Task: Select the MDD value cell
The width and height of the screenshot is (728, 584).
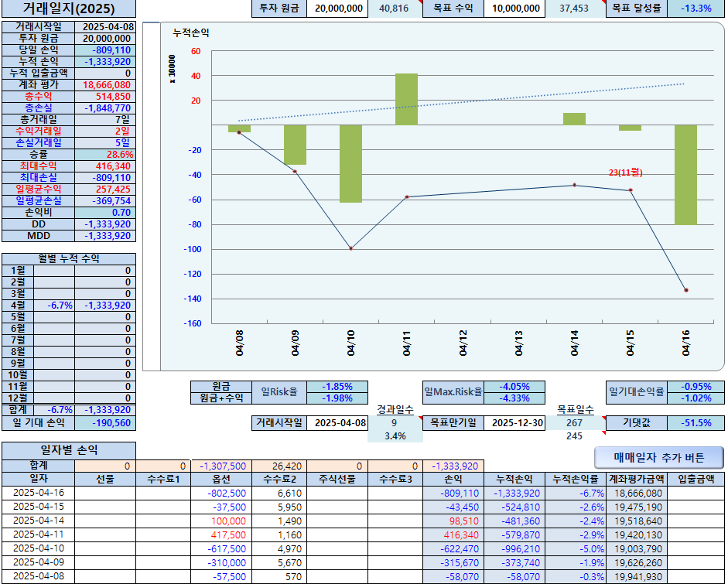Action: pos(105,236)
